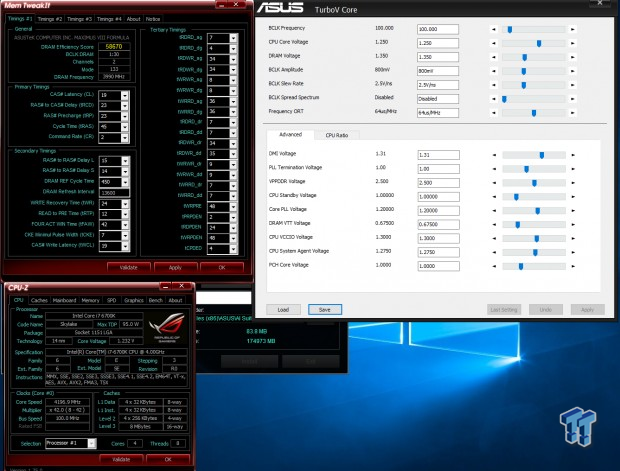This screenshot has width=620, height=471.
Task: Click the BCLK Frequency value input field
Action: click(438, 29)
